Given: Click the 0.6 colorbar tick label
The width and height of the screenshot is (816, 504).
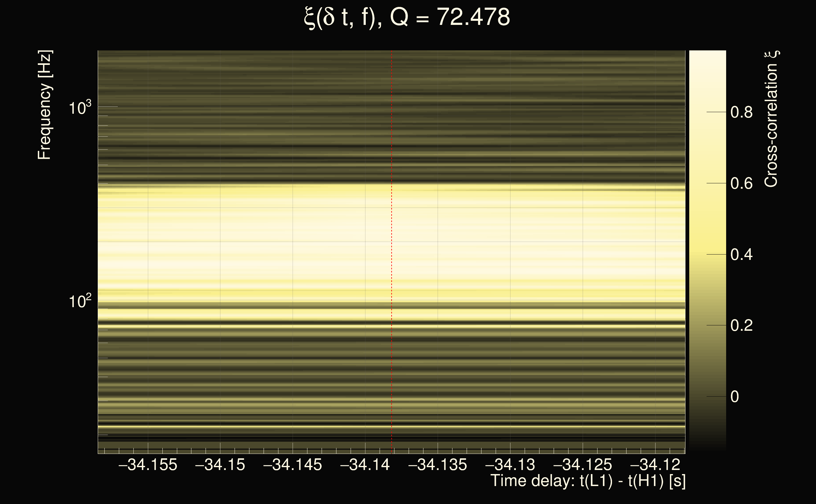Looking at the screenshot, I should click(x=741, y=184).
